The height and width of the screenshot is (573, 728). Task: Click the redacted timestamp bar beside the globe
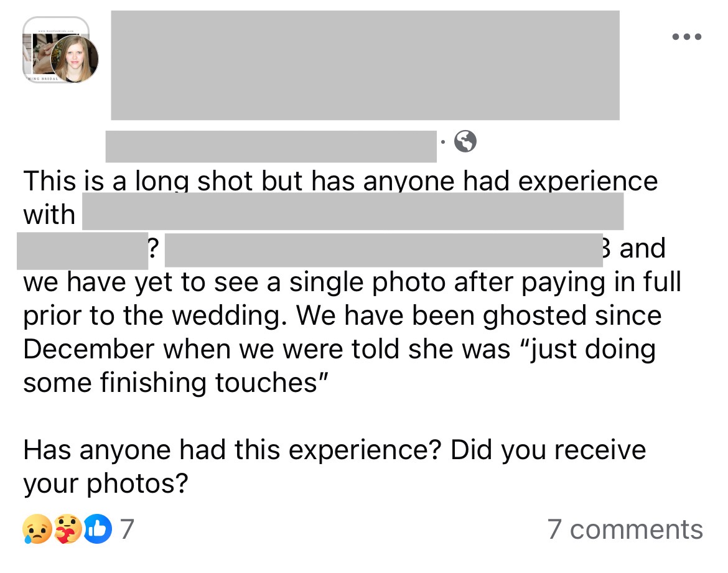click(273, 143)
